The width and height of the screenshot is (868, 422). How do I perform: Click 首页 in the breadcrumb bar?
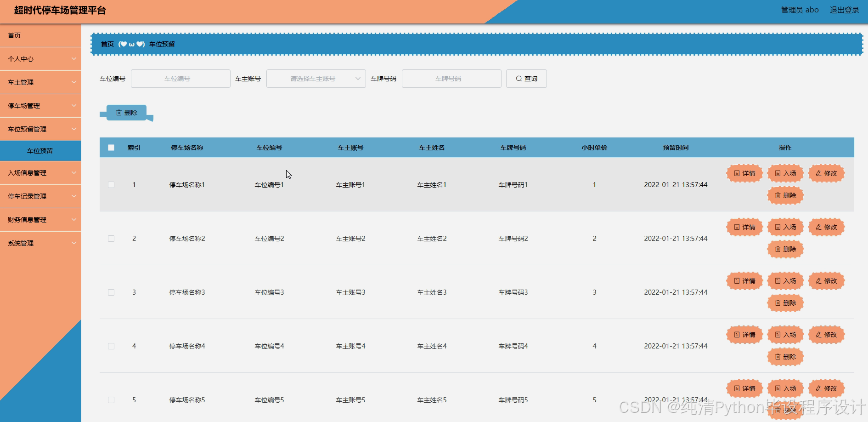coord(107,44)
